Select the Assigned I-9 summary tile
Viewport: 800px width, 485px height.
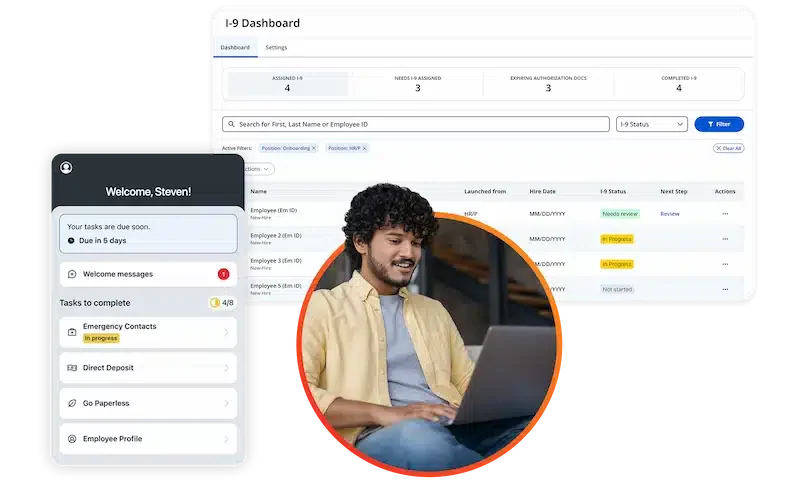pos(287,84)
